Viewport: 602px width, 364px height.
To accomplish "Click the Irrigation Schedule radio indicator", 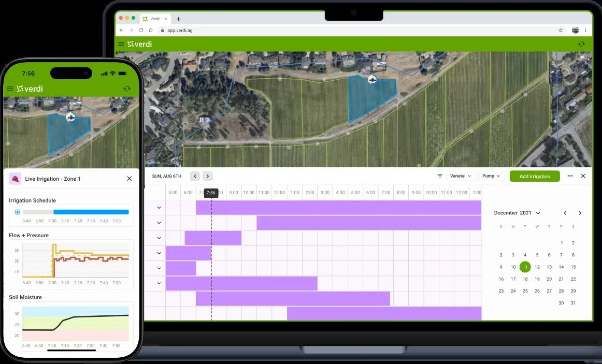I will (17, 212).
